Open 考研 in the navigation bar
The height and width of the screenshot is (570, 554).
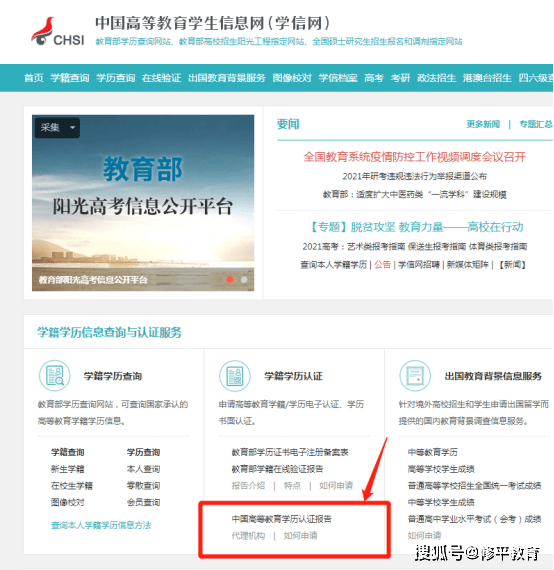point(400,78)
